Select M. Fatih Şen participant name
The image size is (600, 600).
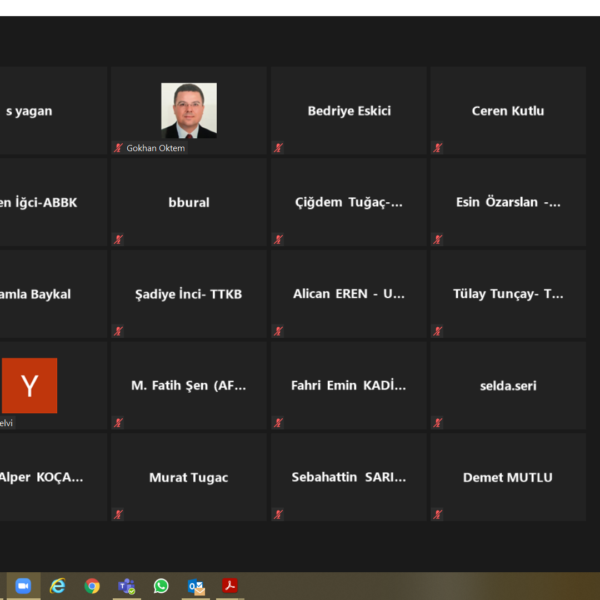pos(189,386)
